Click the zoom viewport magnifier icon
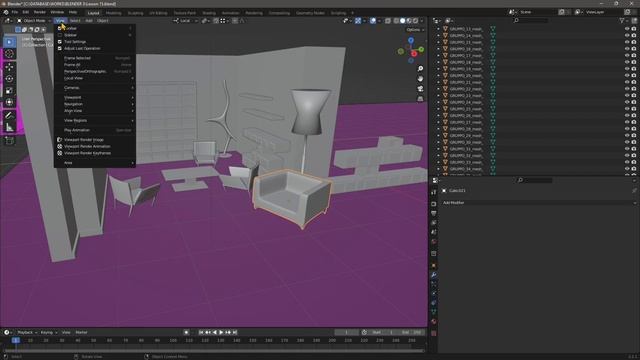The image size is (640, 360). [x=420, y=69]
